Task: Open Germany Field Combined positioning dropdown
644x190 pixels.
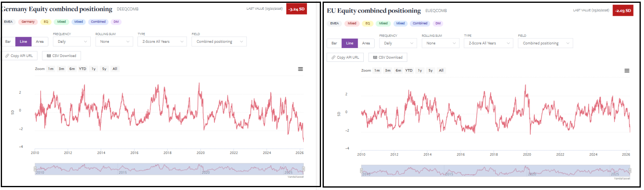Action: tap(219, 42)
